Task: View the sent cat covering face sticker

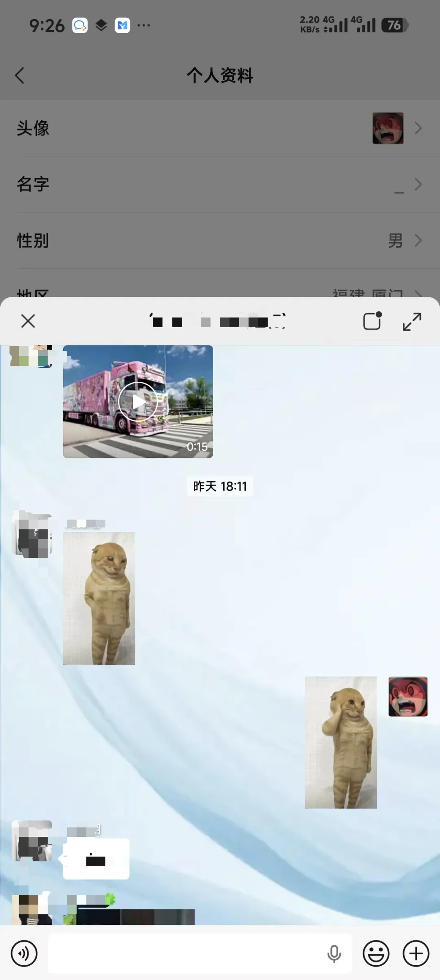Action: pos(341,742)
